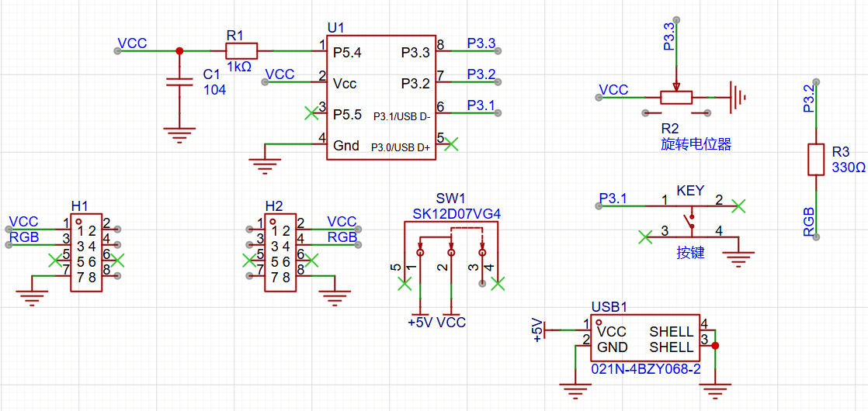Click the red junction dot on USB1 SHELL pins

715,346
